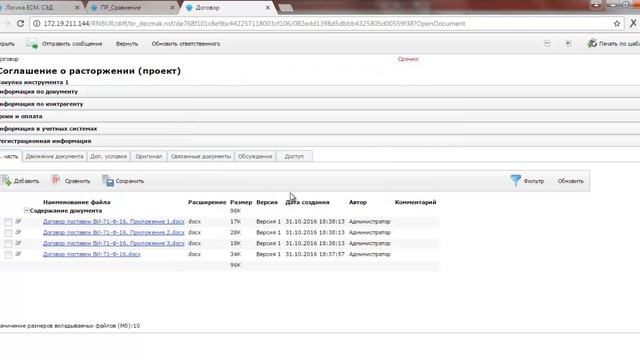Click the minus collapse-all icon in top toolbar
Viewport: 640px width, 360px height.
(x=547, y=43)
